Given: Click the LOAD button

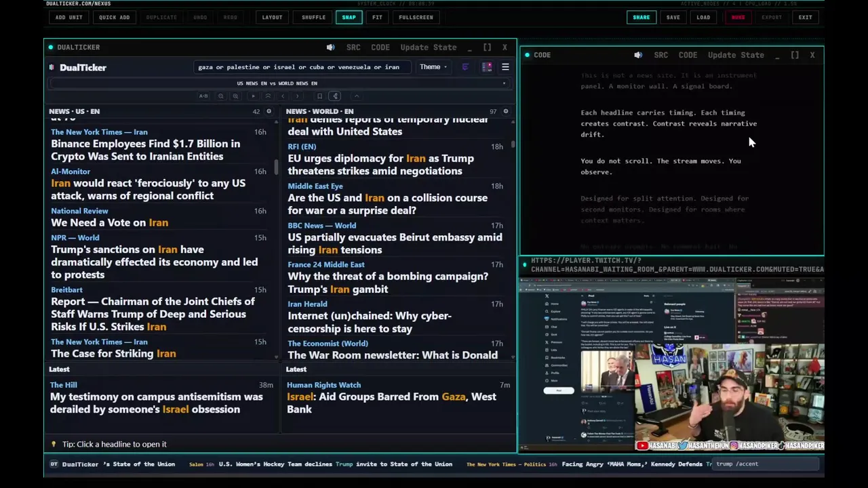Looking at the screenshot, I should click(x=703, y=17).
